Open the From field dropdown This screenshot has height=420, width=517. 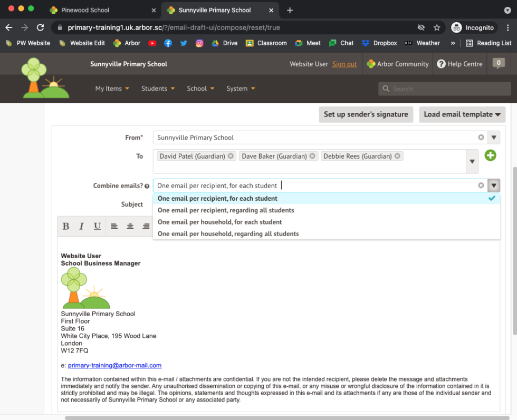(x=493, y=137)
